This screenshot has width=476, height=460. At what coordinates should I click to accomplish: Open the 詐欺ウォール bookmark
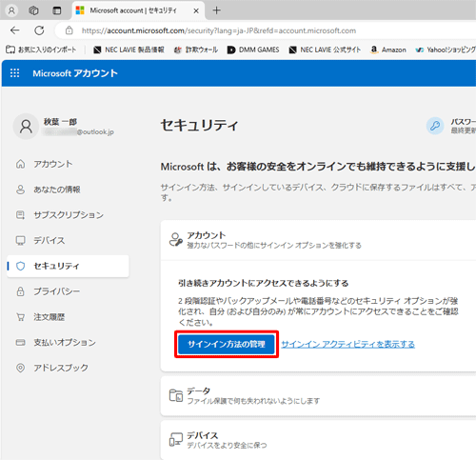(196, 50)
